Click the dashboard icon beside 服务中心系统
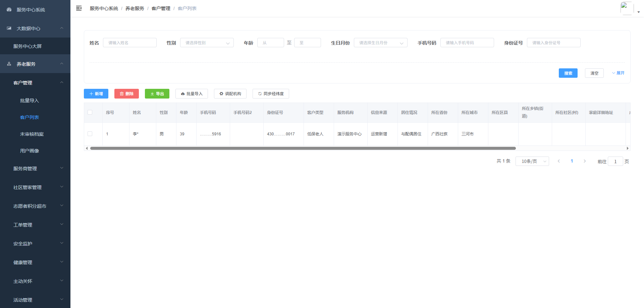644x308 pixels. tap(9, 10)
